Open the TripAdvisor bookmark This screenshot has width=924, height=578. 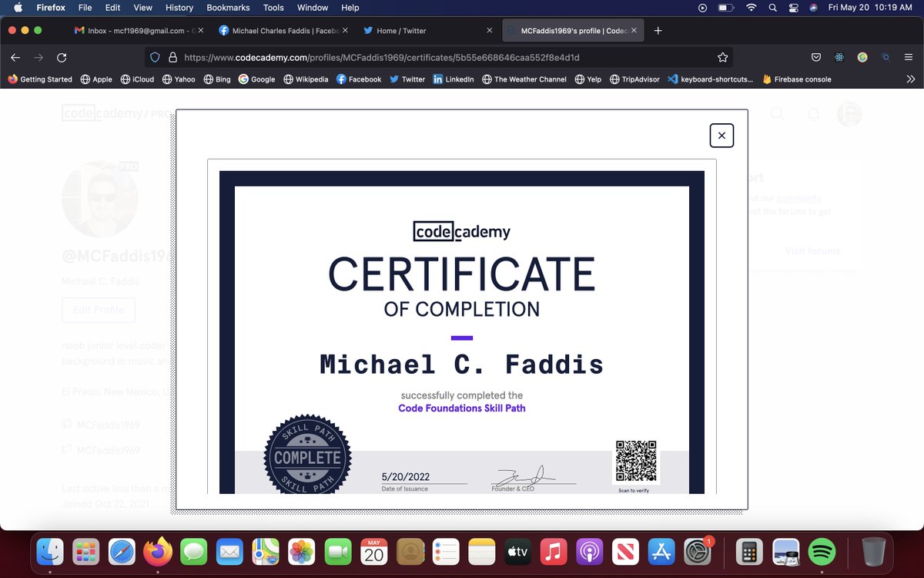(x=634, y=79)
